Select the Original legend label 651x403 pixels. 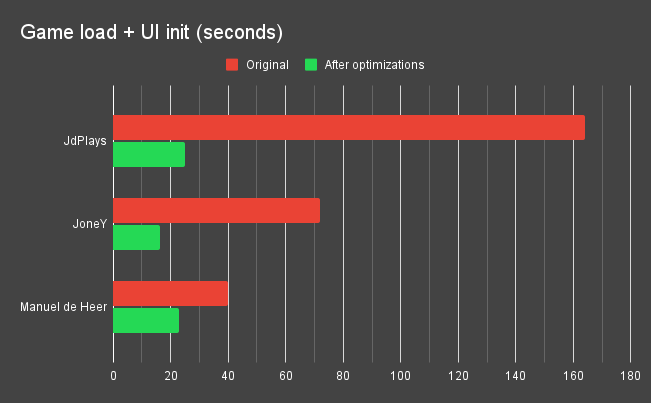pyautogui.click(x=267, y=65)
